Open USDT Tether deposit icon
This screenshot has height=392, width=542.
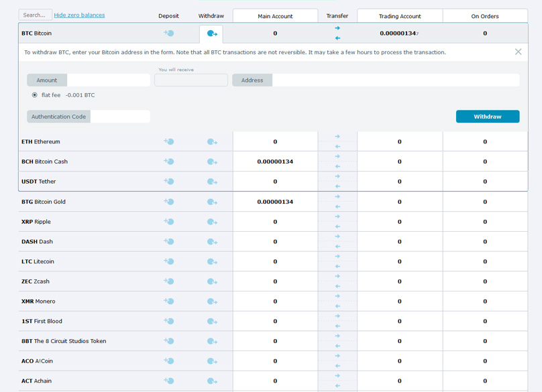coord(168,182)
